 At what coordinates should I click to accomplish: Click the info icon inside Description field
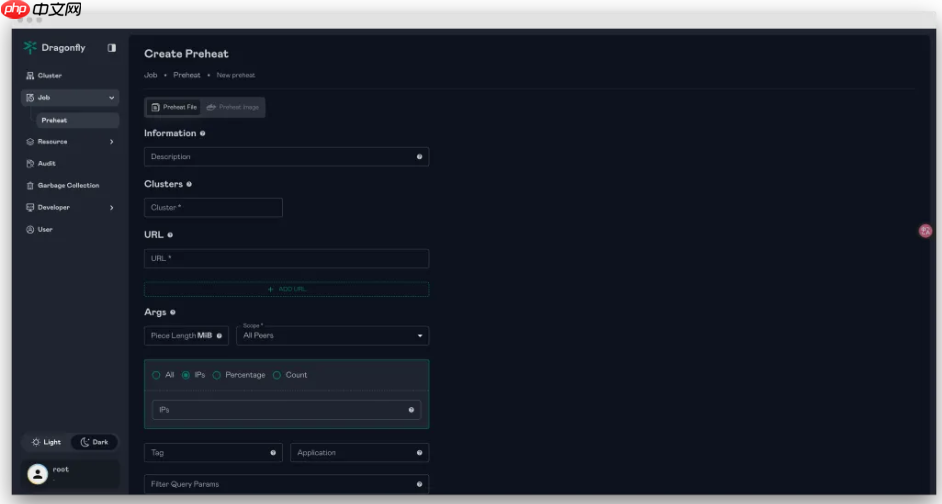(419, 157)
